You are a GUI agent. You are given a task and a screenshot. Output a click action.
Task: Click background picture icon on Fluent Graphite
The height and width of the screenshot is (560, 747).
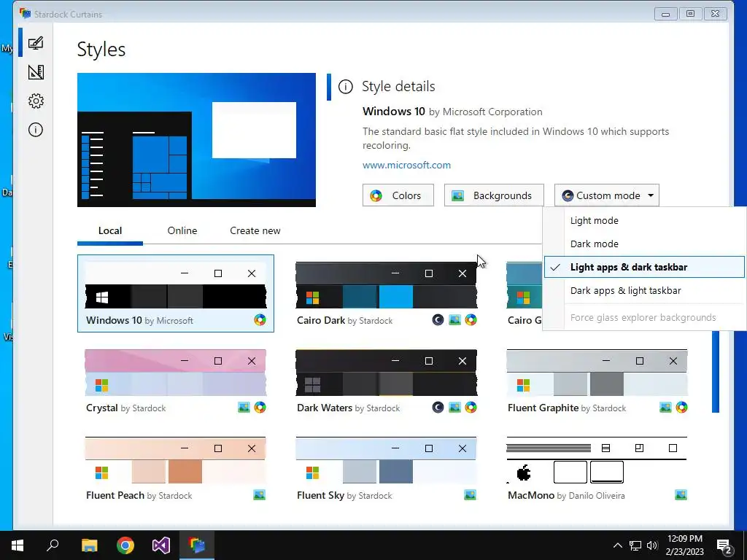pos(665,408)
